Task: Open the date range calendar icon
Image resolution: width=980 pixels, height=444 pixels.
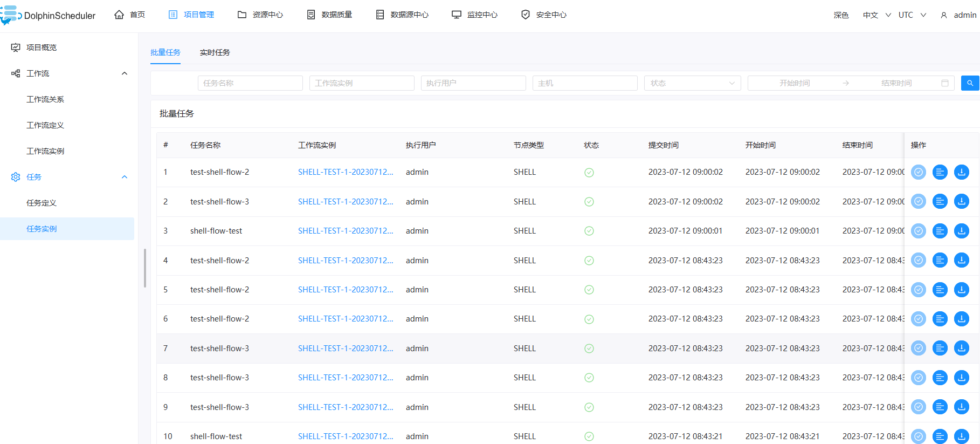Action: point(945,83)
